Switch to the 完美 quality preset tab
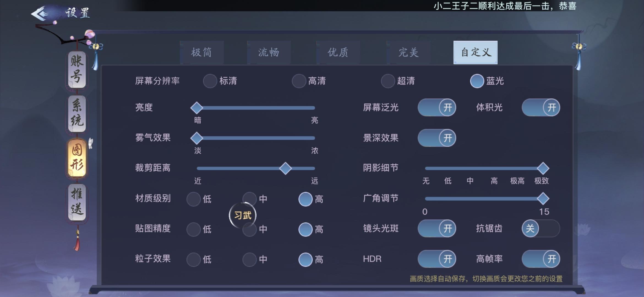The width and height of the screenshot is (644, 297). pyautogui.click(x=408, y=52)
